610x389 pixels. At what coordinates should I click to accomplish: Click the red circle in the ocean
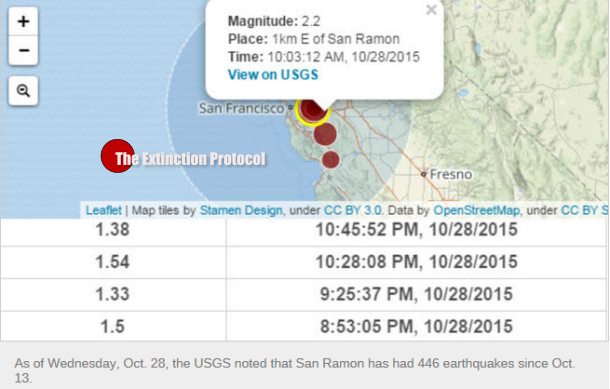click(x=117, y=156)
